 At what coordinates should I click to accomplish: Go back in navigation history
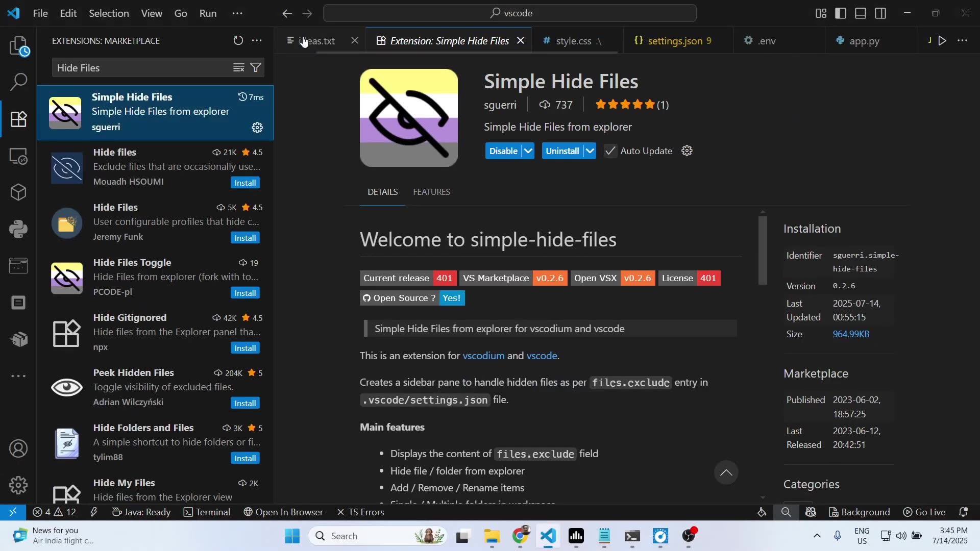click(x=287, y=13)
